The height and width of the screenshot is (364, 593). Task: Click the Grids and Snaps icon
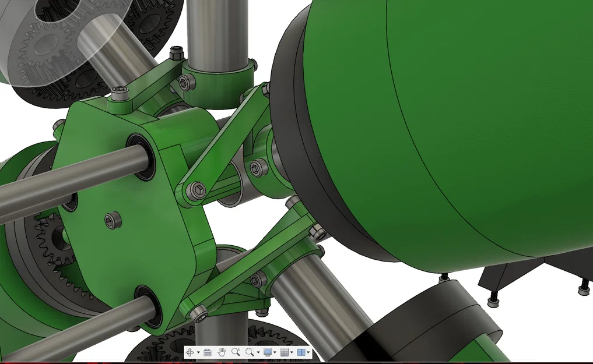coord(283,352)
